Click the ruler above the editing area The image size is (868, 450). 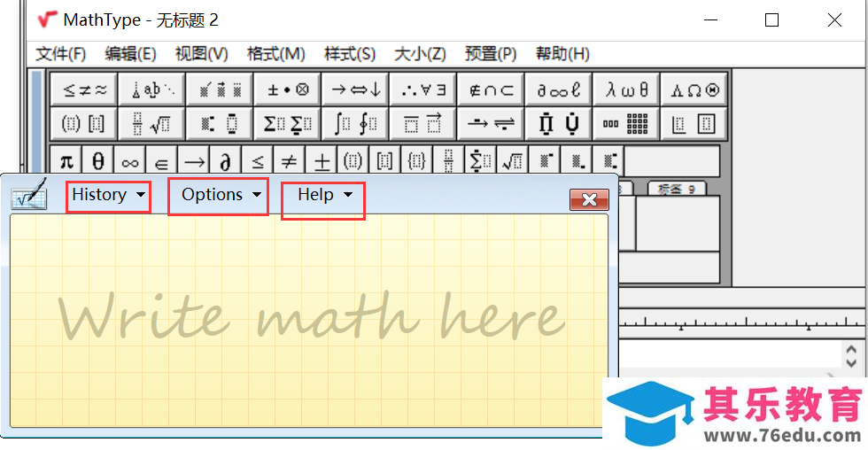743,322
